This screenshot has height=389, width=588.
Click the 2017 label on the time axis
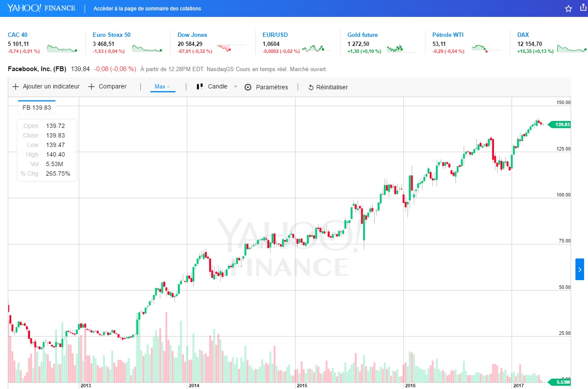click(518, 386)
